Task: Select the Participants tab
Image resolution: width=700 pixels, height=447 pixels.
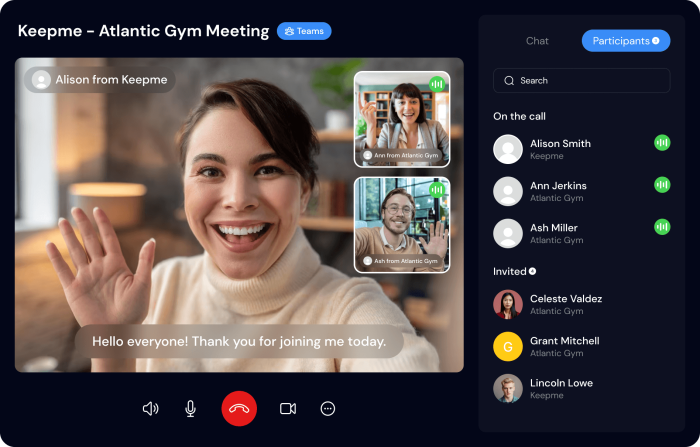Action: [x=626, y=41]
